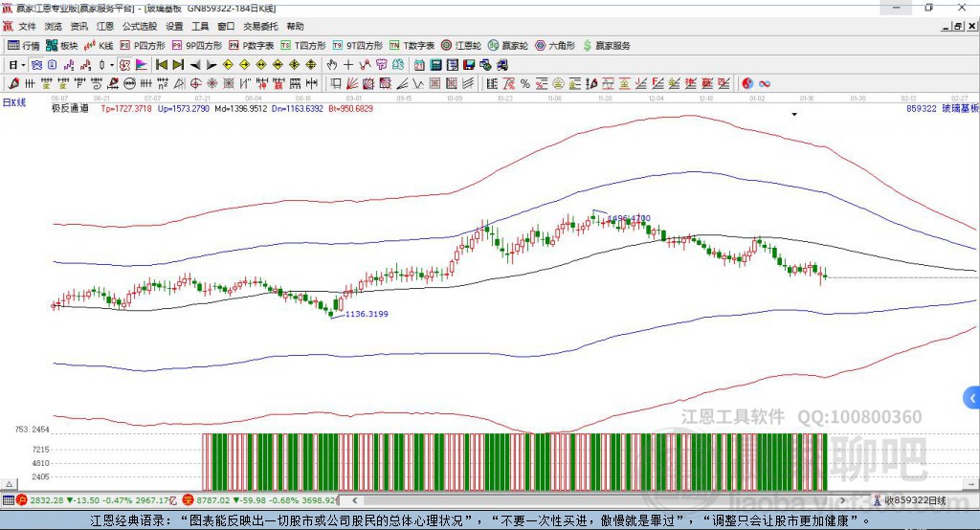Minimize the inner chart window
This screenshot has width=980, height=530.
[947, 26]
